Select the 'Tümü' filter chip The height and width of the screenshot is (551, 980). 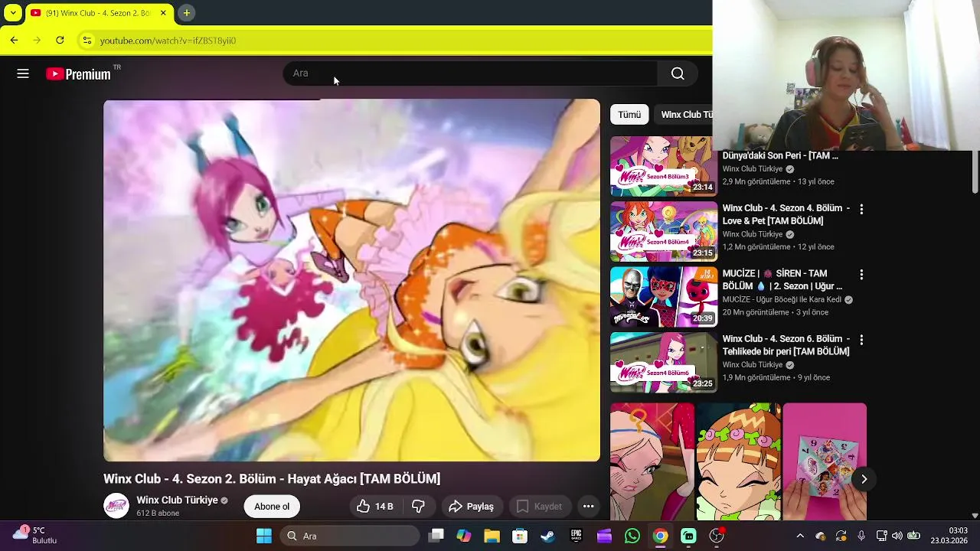[629, 115]
